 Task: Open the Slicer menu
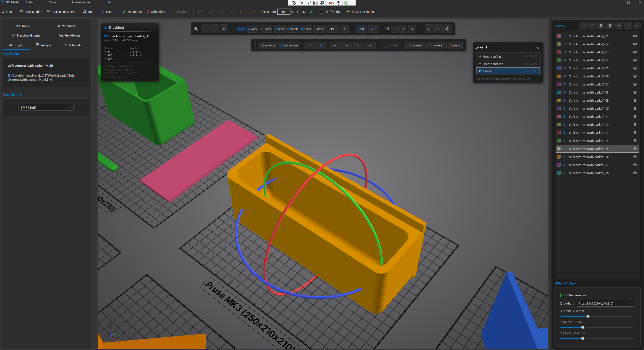pos(52,2)
